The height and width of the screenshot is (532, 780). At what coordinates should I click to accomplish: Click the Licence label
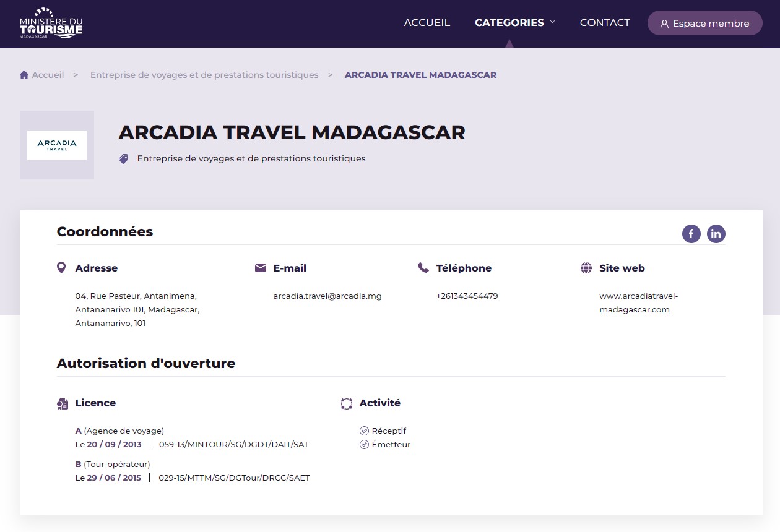(x=95, y=403)
